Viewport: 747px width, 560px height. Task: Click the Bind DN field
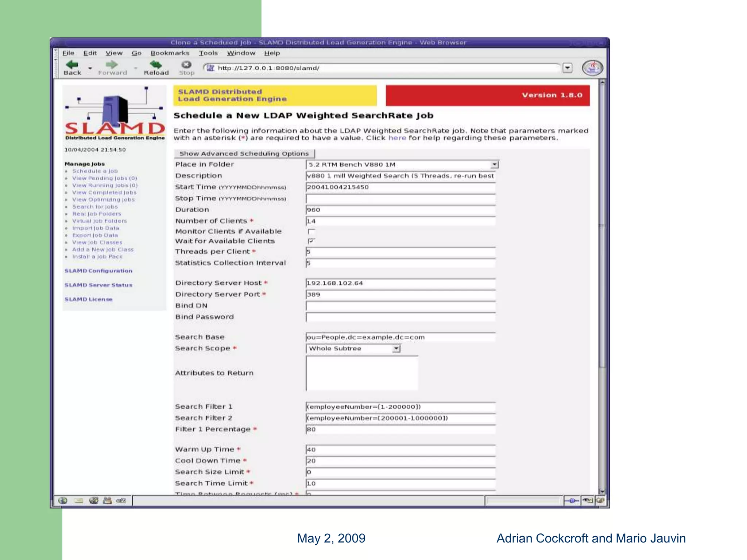pyautogui.click(x=400, y=306)
